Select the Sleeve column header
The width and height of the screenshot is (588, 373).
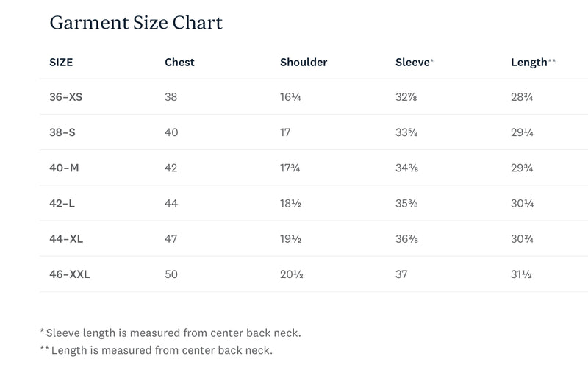pos(414,63)
